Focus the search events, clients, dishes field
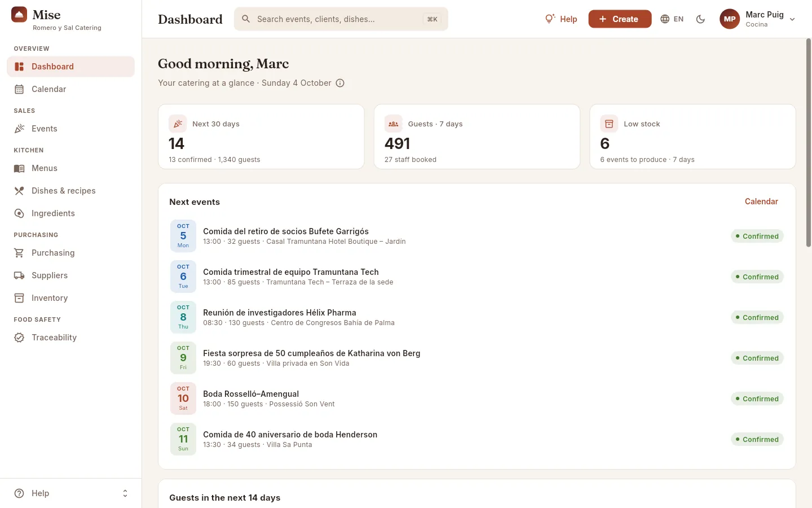The image size is (812, 508). click(x=341, y=19)
